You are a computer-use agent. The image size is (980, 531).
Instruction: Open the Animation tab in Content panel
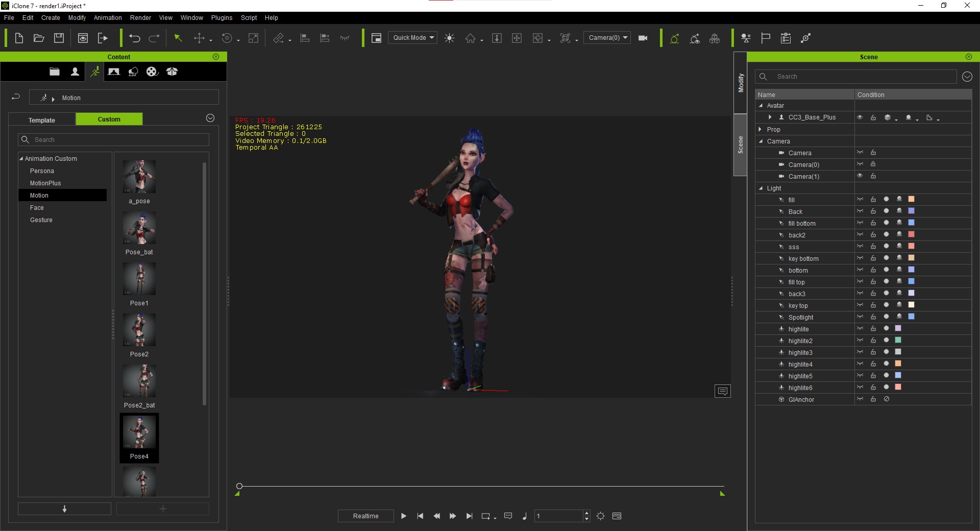[95, 71]
